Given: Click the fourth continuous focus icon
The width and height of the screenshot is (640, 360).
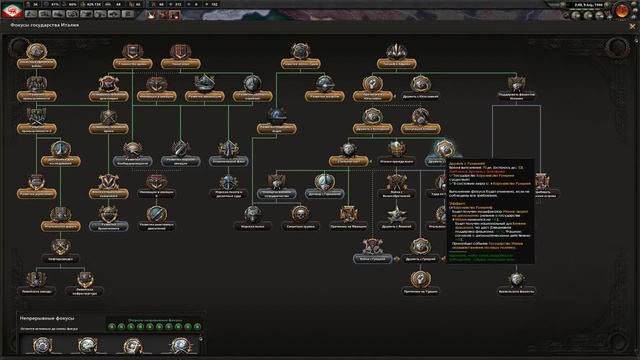Looking at the screenshot, I should click(x=180, y=345).
